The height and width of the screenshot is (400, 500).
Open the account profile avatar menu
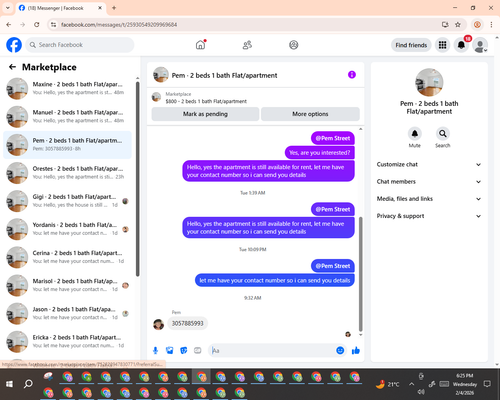[480, 45]
